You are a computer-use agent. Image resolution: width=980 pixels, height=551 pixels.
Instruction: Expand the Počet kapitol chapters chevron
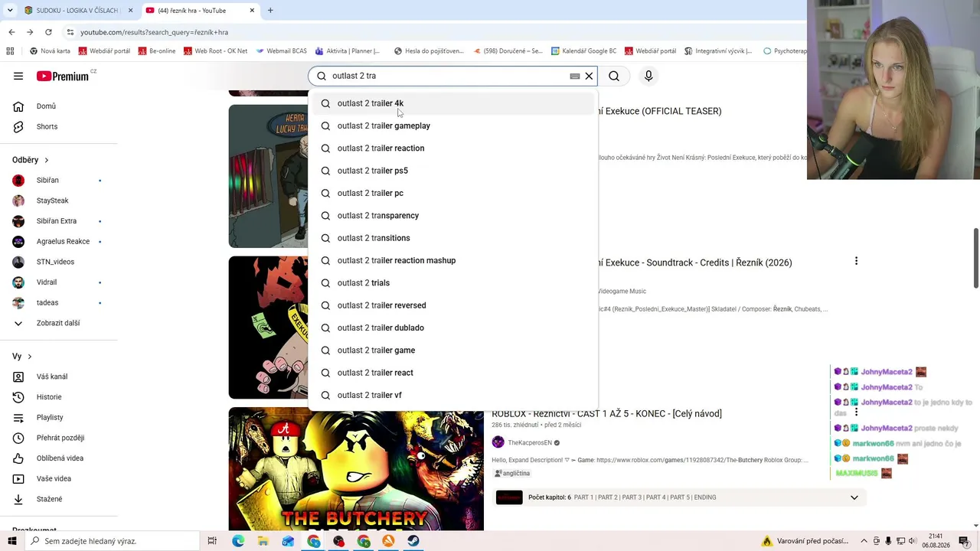[x=854, y=497]
